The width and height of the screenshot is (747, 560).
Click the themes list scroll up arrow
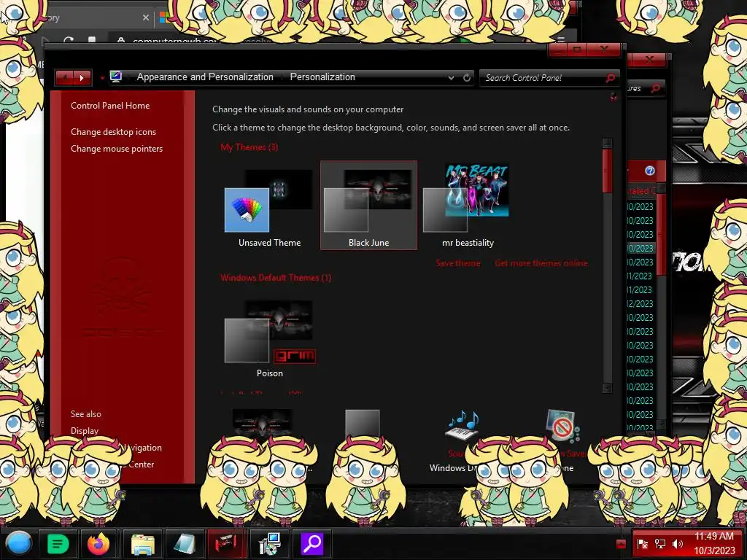tap(607, 144)
